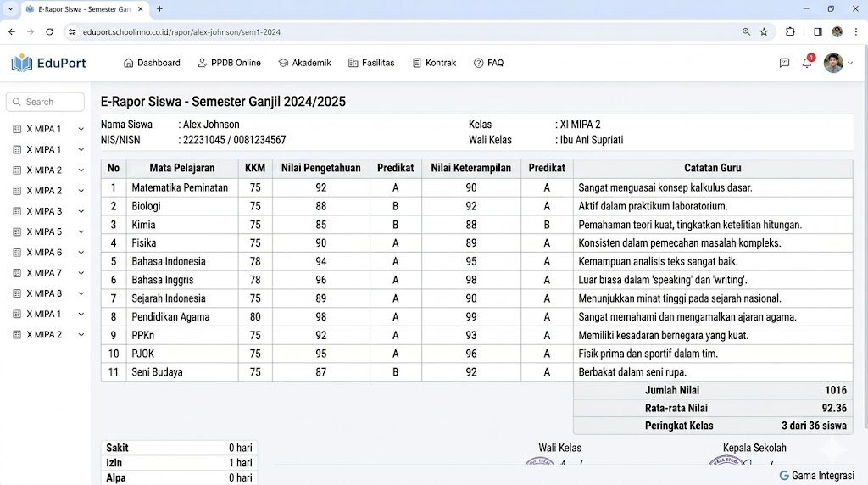This screenshot has width=868, height=485.
Task: Click the X MIPA 6 table icon
Action: [x=17, y=253]
